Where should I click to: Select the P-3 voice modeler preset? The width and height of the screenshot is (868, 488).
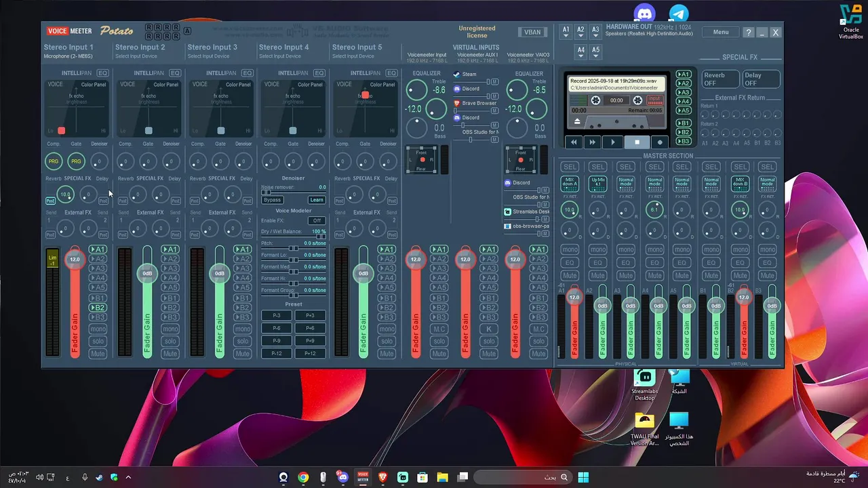click(277, 316)
